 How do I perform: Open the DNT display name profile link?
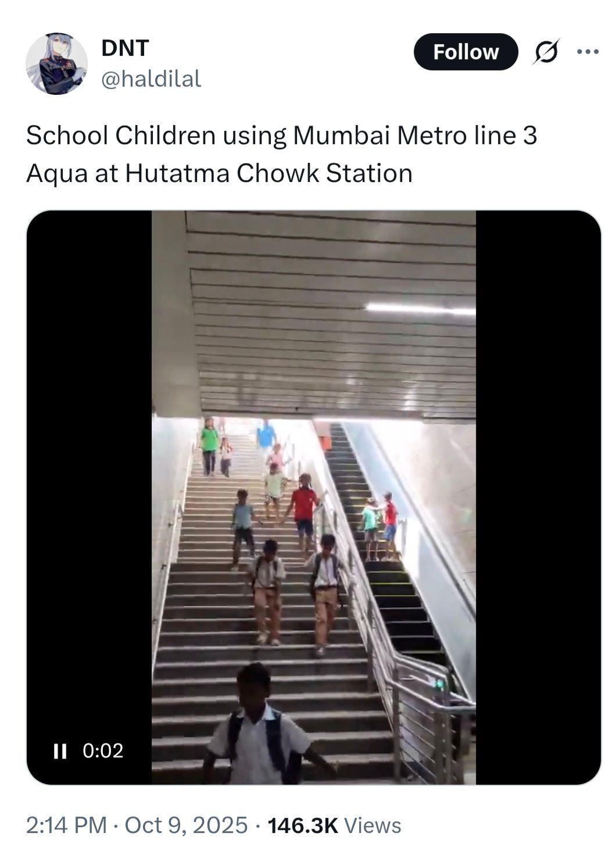(125, 48)
